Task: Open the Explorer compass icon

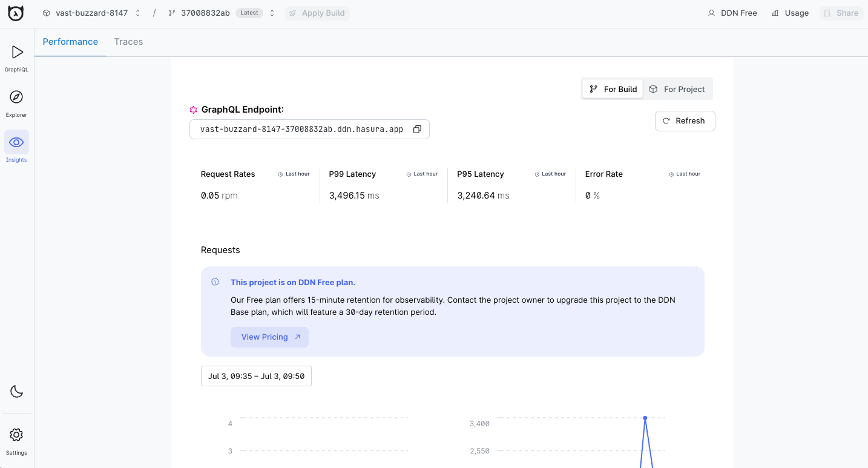Action: click(16, 97)
